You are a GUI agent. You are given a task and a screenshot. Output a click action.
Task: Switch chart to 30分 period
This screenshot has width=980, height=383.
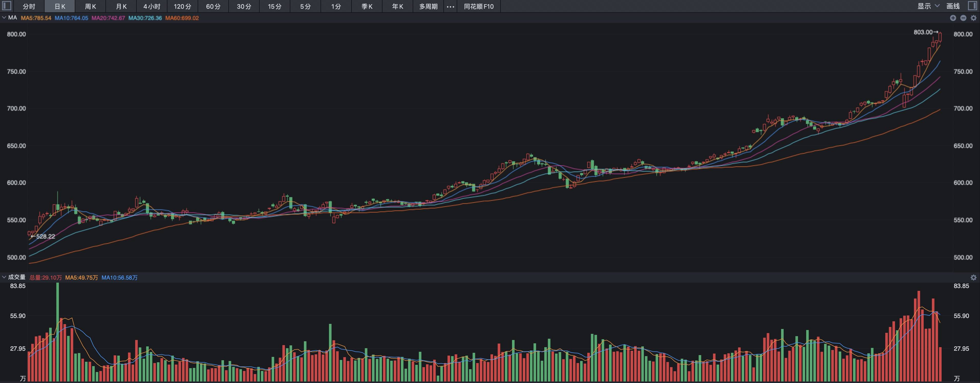point(244,6)
